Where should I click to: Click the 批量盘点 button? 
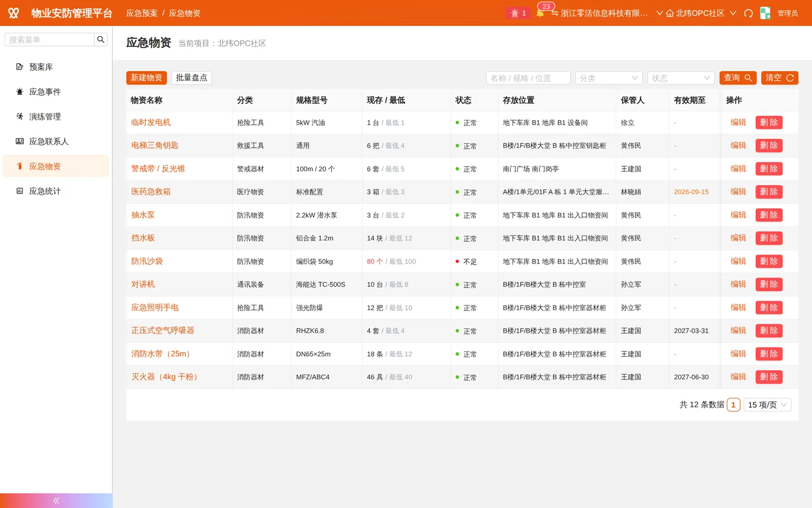click(x=192, y=77)
